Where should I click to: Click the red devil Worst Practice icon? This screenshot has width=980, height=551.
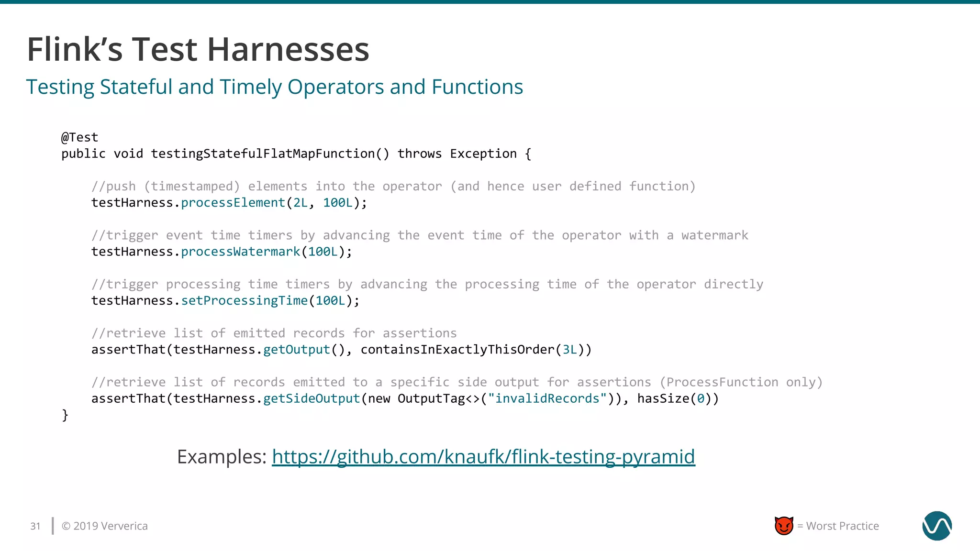(784, 526)
